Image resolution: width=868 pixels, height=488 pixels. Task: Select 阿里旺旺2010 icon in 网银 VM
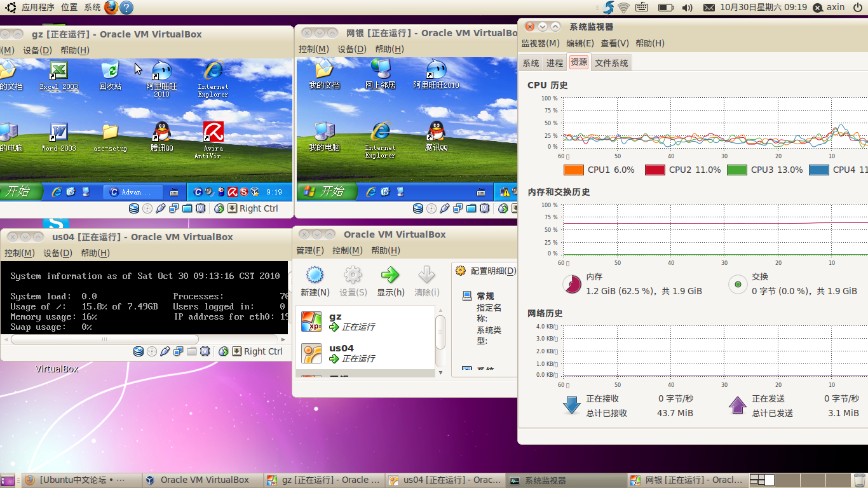[436, 74]
